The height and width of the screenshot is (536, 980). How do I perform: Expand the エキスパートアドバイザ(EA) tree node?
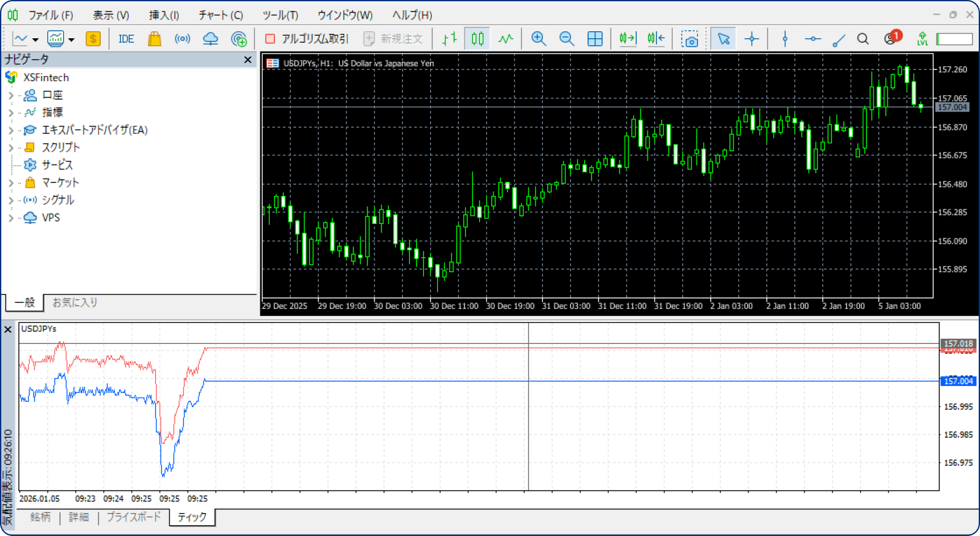coord(11,130)
